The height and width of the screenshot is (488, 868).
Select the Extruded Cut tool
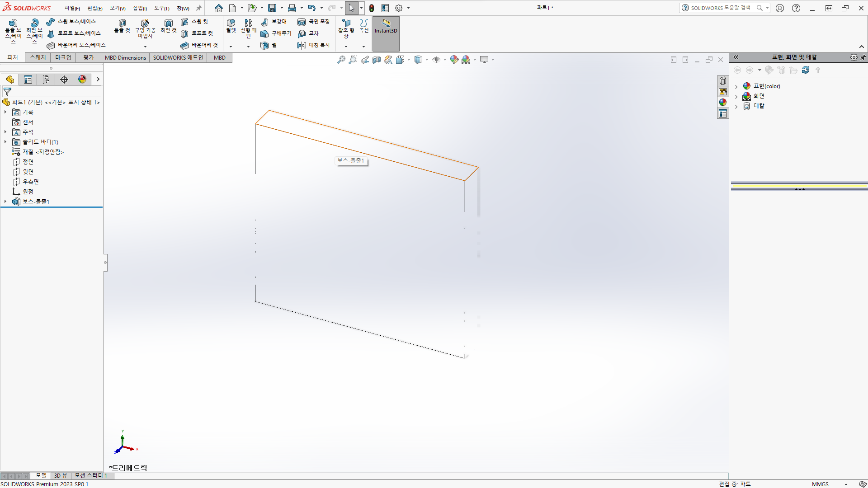tap(122, 26)
